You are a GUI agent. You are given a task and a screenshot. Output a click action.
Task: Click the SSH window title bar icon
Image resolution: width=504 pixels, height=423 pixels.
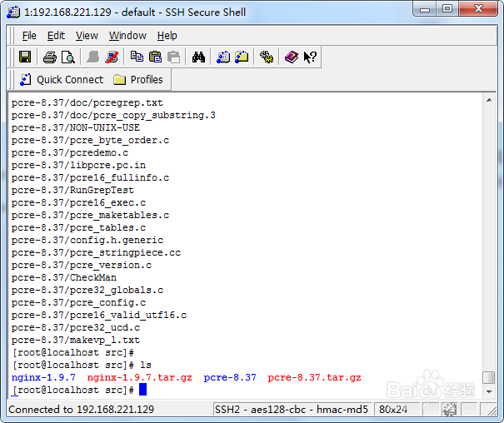click(x=13, y=12)
